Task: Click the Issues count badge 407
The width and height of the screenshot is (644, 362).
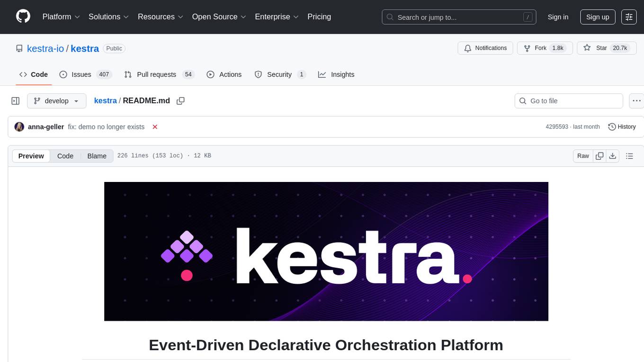Action: click(104, 74)
